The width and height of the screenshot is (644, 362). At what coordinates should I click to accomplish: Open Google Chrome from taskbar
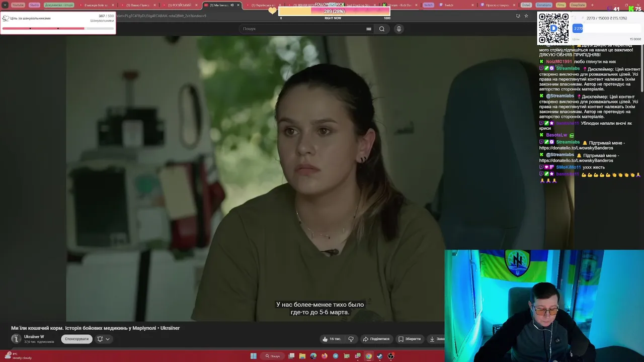[x=369, y=356]
